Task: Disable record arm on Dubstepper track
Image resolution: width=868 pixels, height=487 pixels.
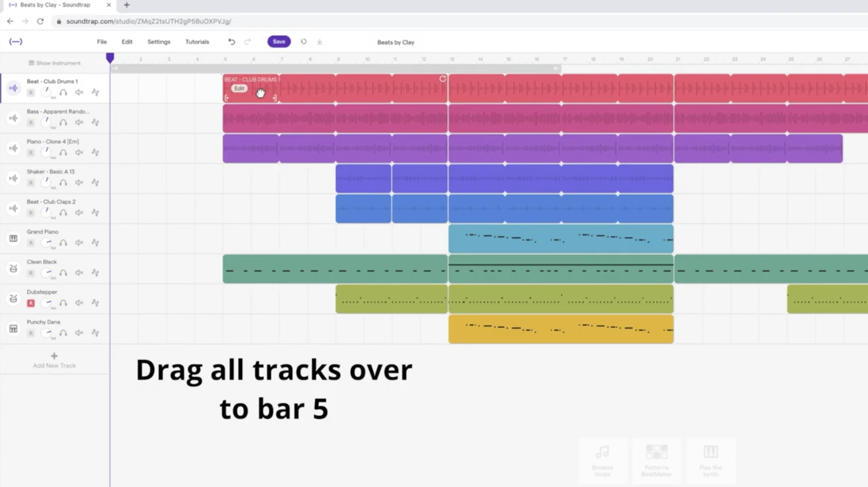Action: point(31,303)
